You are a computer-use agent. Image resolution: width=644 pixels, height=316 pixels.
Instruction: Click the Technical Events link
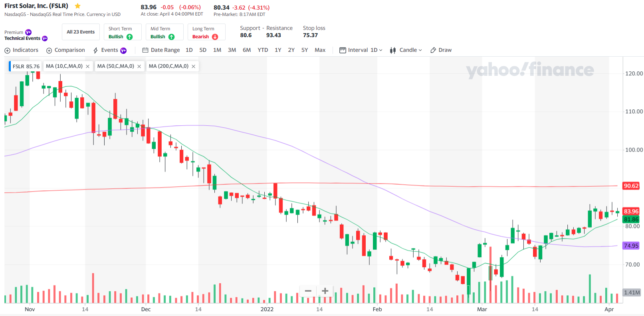[22, 38]
